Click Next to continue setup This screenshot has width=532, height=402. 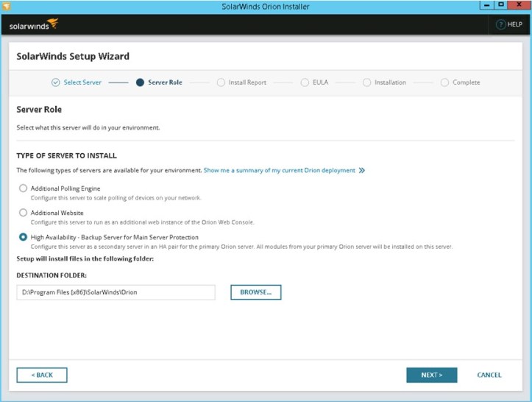431,375
